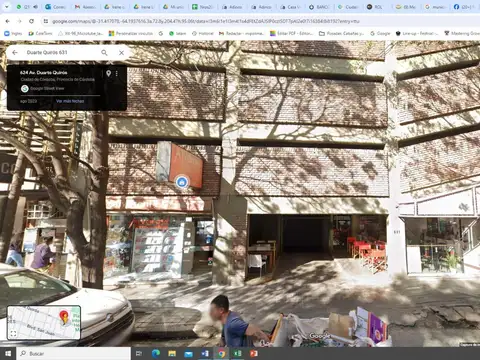Click the location pin icon in address card

pos(108,73)
